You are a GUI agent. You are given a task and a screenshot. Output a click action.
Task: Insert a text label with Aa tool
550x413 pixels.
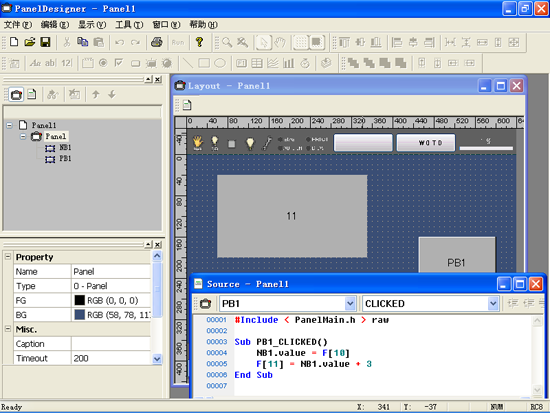pos(35,63)
